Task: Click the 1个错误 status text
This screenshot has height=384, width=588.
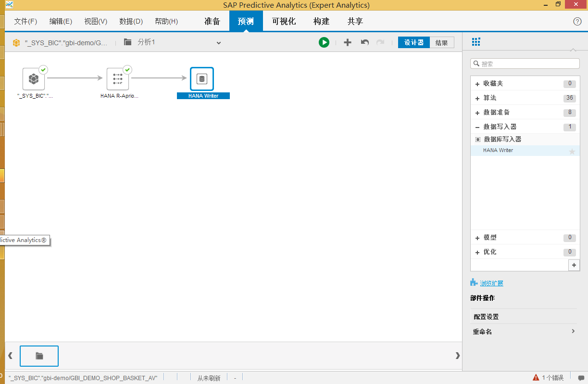Action: 552,378
